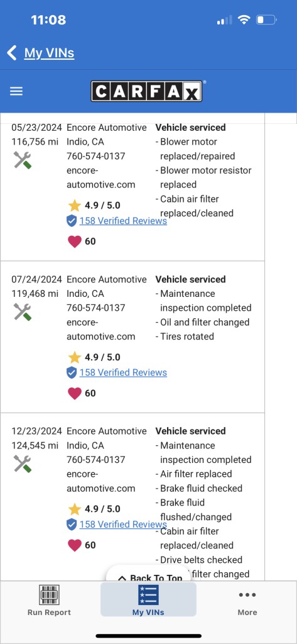Tap the CARFAX logo
297x644 pixels.
(146, 91)
